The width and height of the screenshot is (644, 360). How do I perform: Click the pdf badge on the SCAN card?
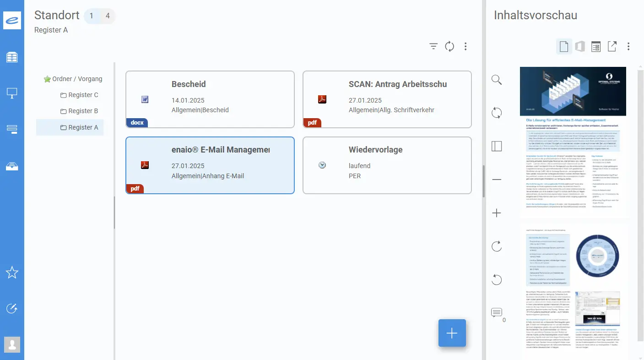[312, 123]
